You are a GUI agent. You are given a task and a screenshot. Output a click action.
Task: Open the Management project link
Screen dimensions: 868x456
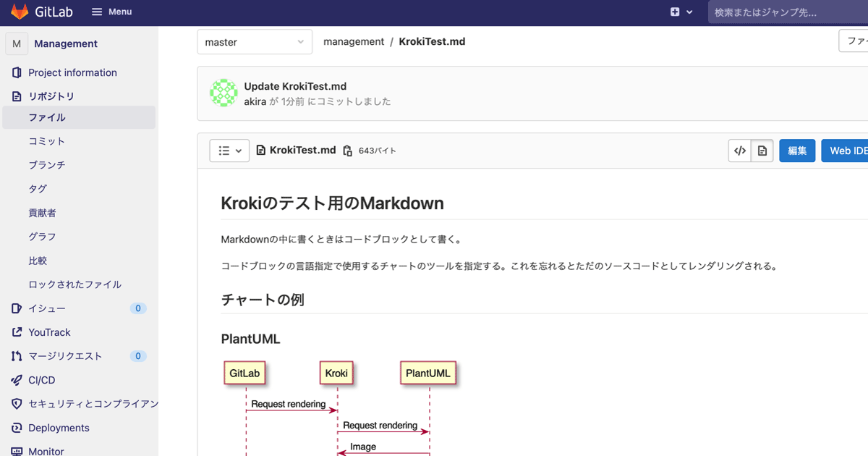point(66,43)
